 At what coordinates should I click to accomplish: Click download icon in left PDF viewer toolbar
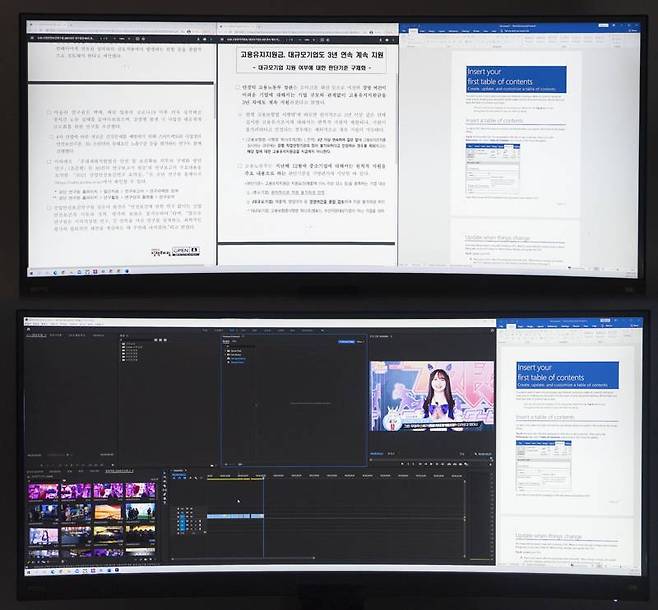click(x=199, y=39)
